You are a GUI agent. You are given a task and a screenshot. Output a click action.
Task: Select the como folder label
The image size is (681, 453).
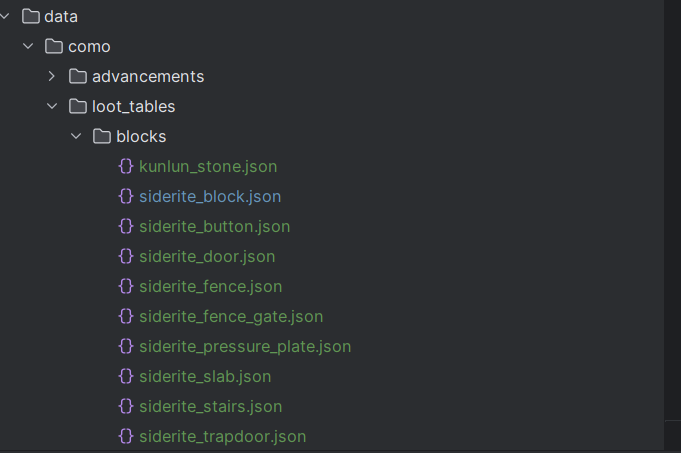pyautogui.click(x=89, y=46)
